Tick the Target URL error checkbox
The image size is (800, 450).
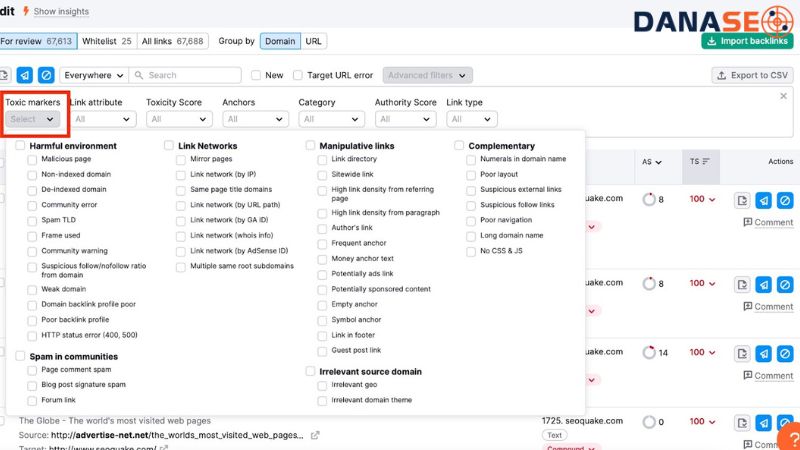298,75
